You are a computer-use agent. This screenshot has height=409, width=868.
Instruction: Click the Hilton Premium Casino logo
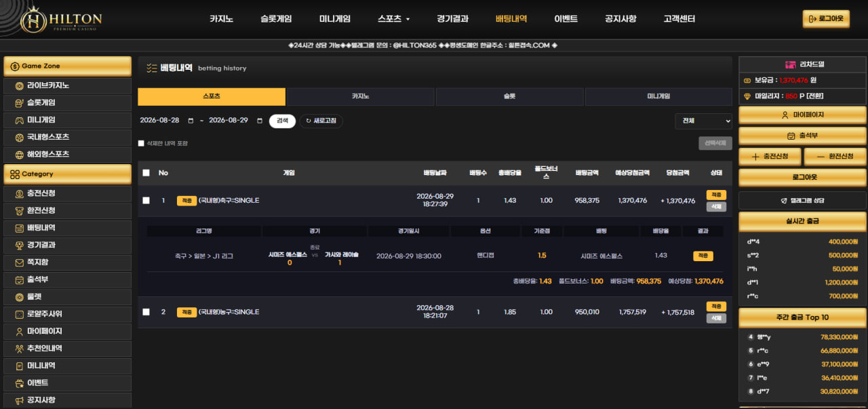pos(61,19)
